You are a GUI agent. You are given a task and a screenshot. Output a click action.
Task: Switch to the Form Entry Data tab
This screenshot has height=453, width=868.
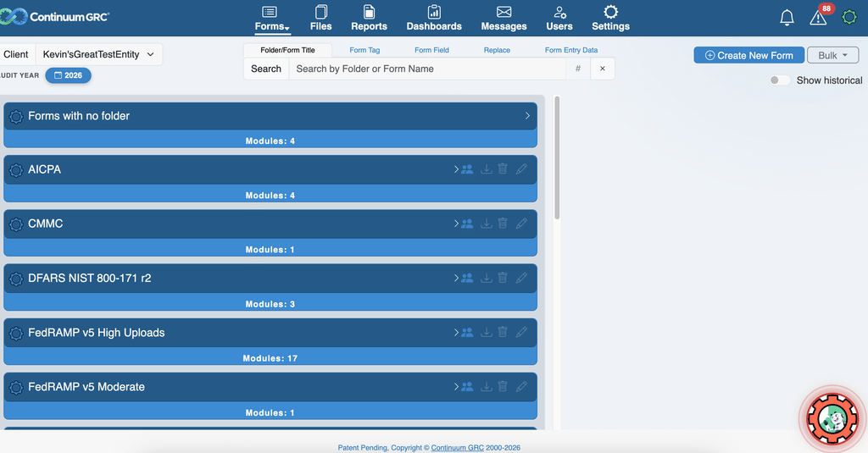571,50
